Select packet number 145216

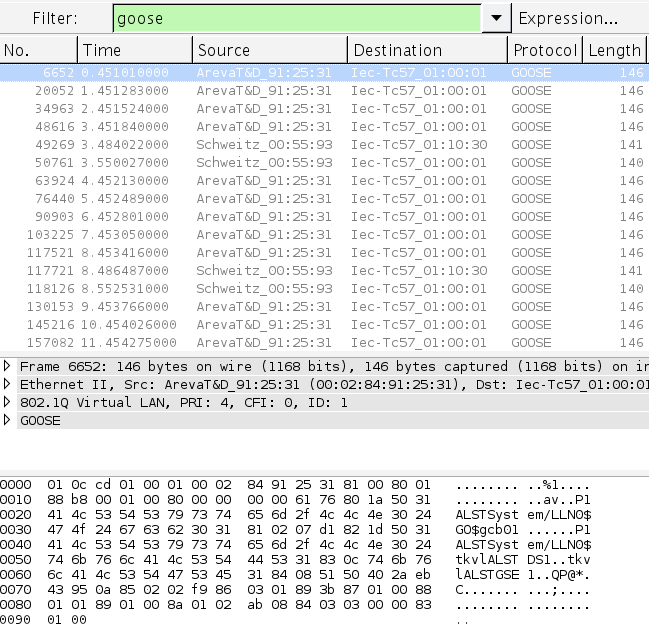pyautogui.click(x=324, y=325)
